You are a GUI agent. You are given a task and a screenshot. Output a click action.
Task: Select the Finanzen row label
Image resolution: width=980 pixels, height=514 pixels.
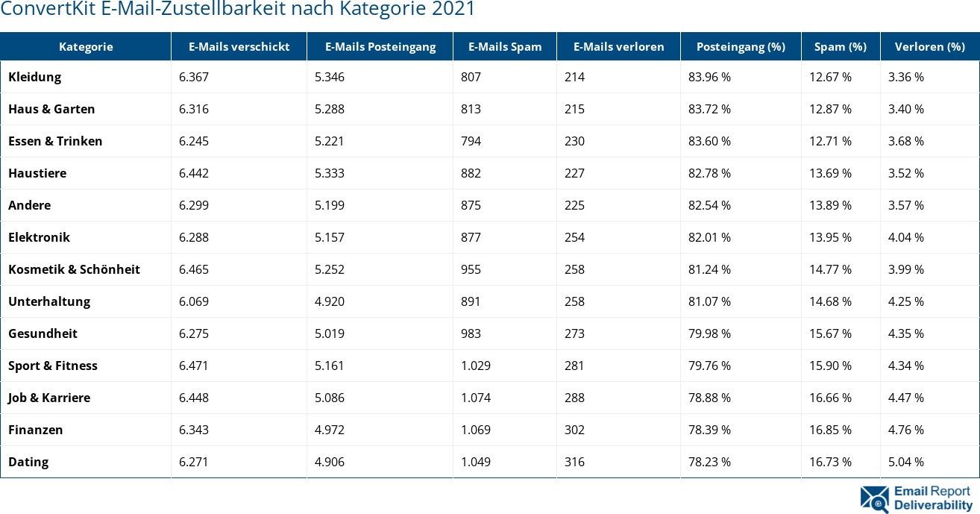36,430
